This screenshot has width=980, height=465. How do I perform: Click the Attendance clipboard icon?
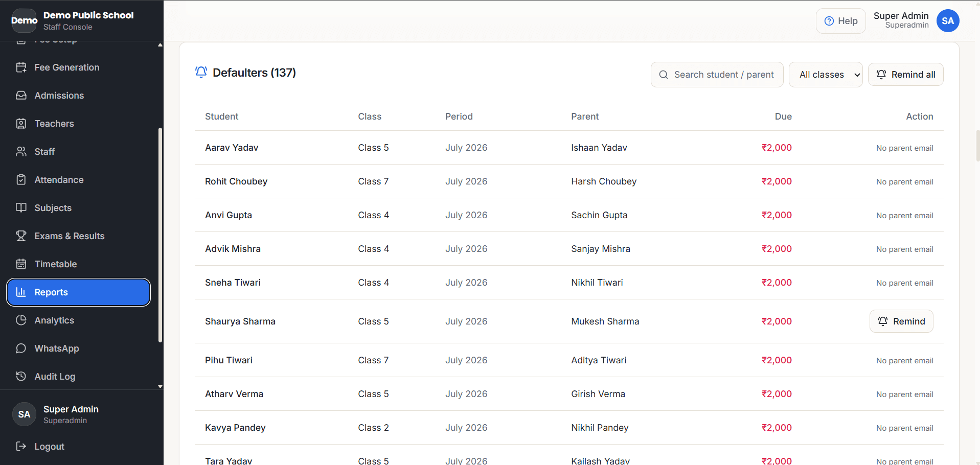[21, 180]
